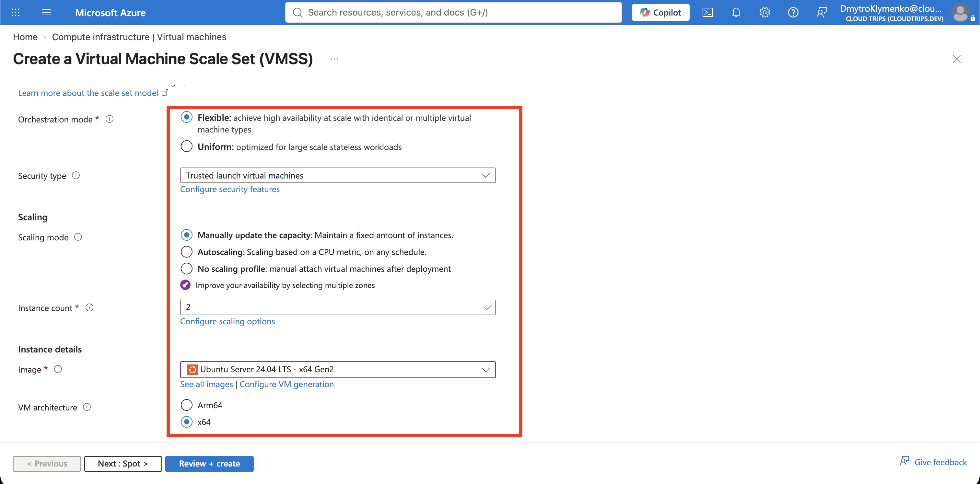Click Review + create button
Viewport: 980px width, 484px height.
click(x=209, y=464)
